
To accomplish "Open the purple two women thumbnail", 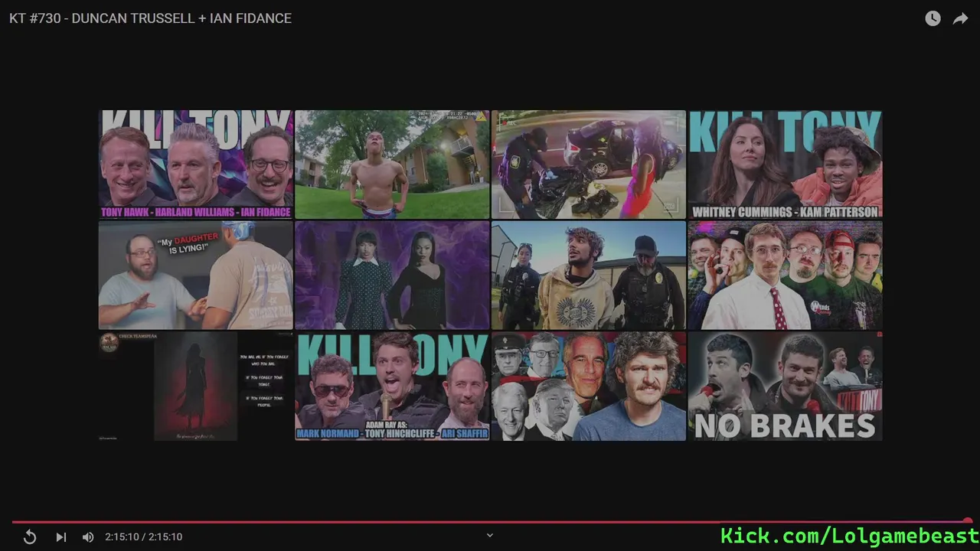I will 392,275.
